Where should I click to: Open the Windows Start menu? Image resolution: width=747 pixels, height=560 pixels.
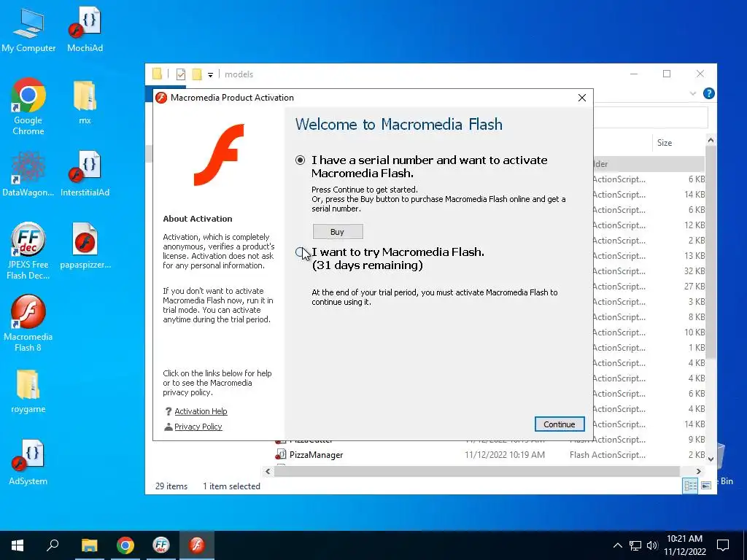[x=18, y=545]
